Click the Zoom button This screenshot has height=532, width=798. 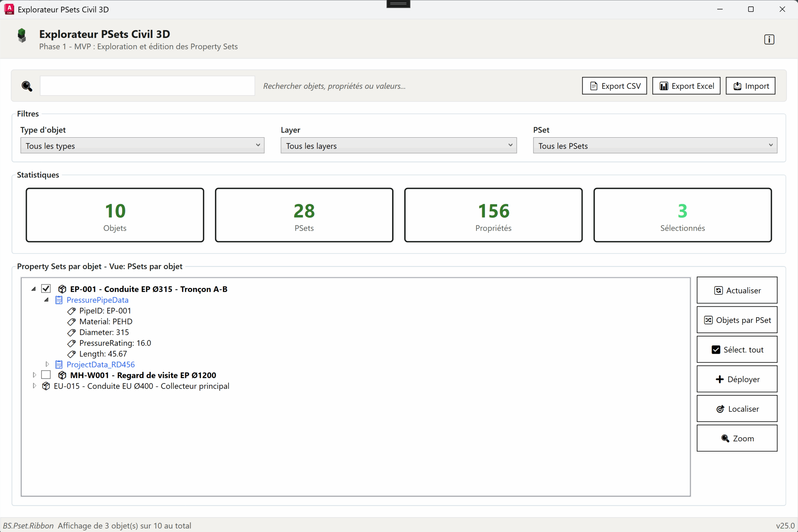pos(737,438)
